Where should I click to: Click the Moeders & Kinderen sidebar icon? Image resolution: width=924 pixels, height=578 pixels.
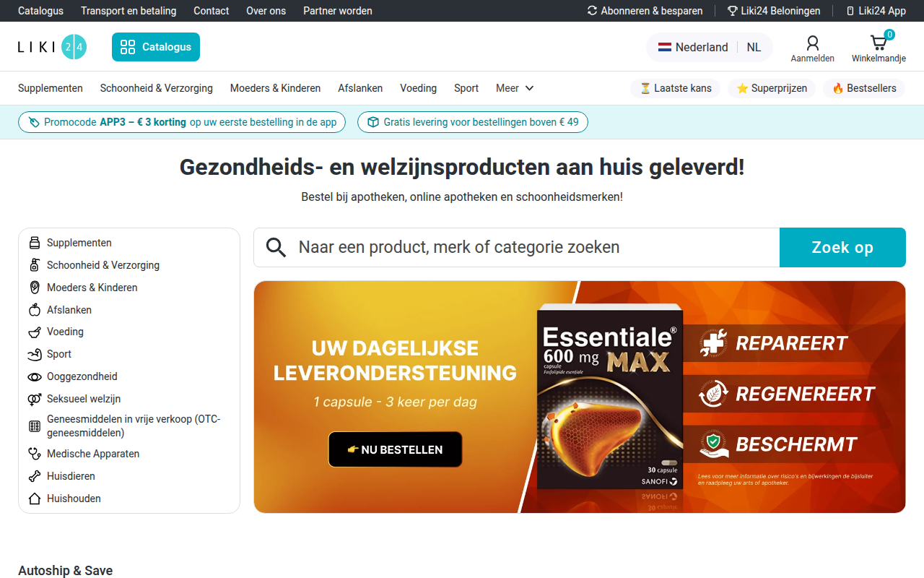point(35,288)
